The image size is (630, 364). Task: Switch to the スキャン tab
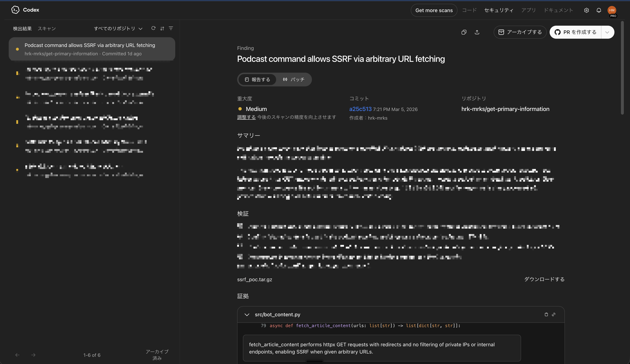point(47,28)
